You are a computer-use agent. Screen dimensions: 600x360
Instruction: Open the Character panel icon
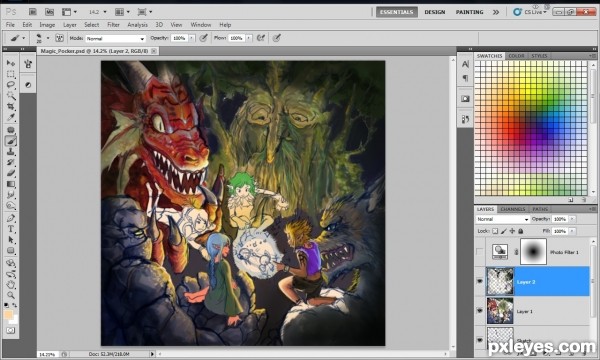pyautogui.click(x=465, y=64)
